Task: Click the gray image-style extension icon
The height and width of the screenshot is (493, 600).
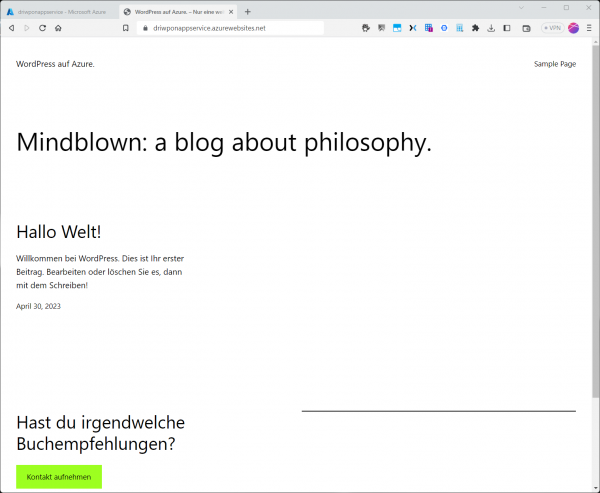Action: (382, 28)
